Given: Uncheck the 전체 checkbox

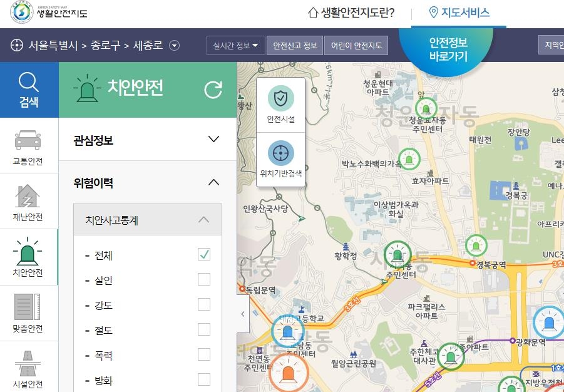Looking at the screenshot, I should click(204, 254).
